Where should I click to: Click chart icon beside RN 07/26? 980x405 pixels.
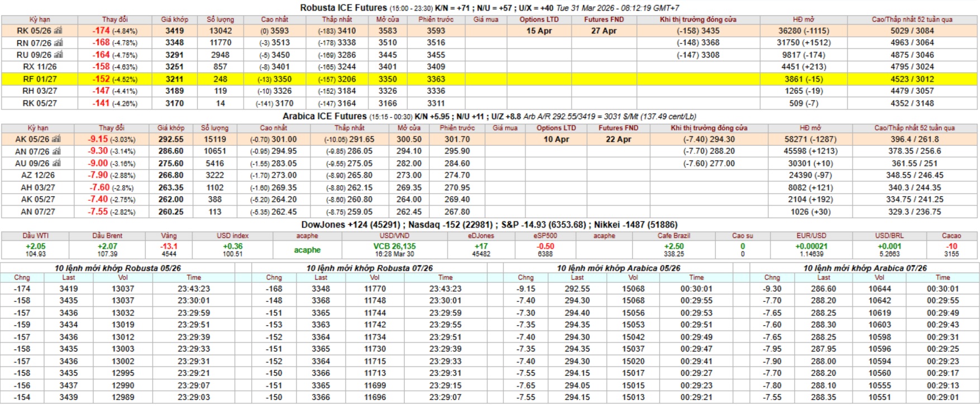pos(58,43)
